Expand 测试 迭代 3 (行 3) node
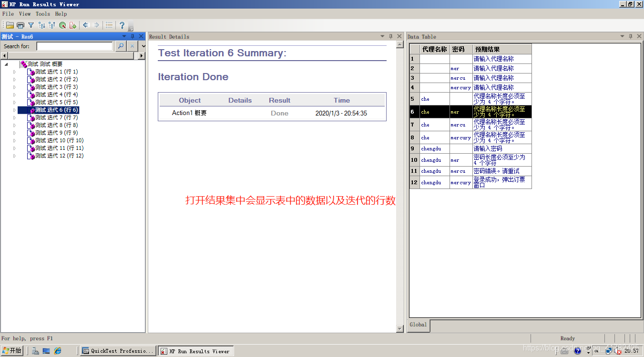This screenshot has height=357, width=644. click(x=14, y=87)
